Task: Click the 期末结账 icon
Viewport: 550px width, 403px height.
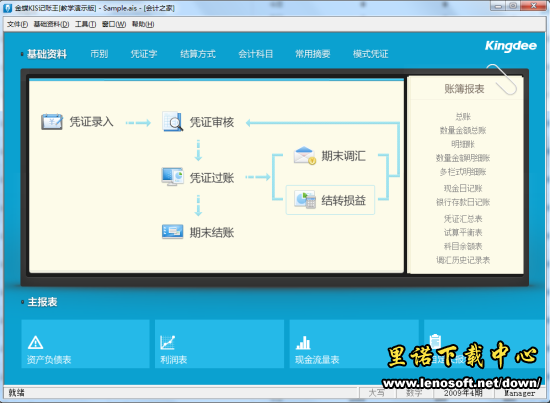Action: pos(172,231)
